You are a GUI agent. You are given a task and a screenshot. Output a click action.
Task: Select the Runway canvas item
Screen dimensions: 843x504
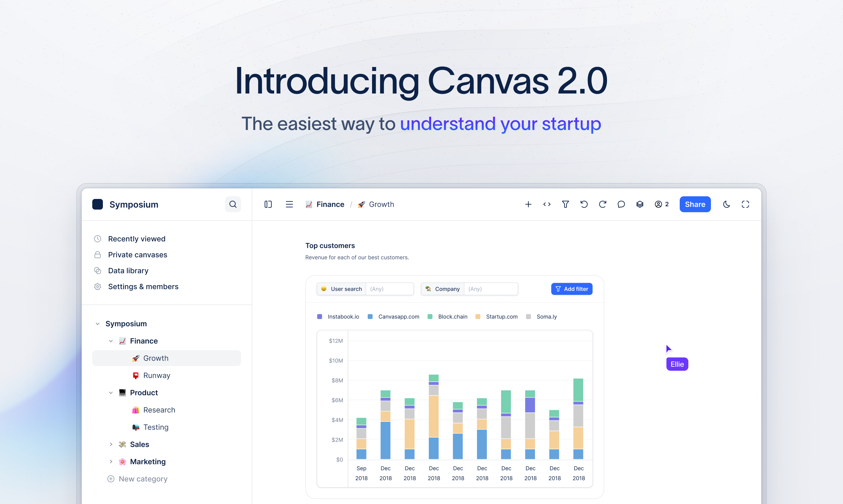coord(156,375)
